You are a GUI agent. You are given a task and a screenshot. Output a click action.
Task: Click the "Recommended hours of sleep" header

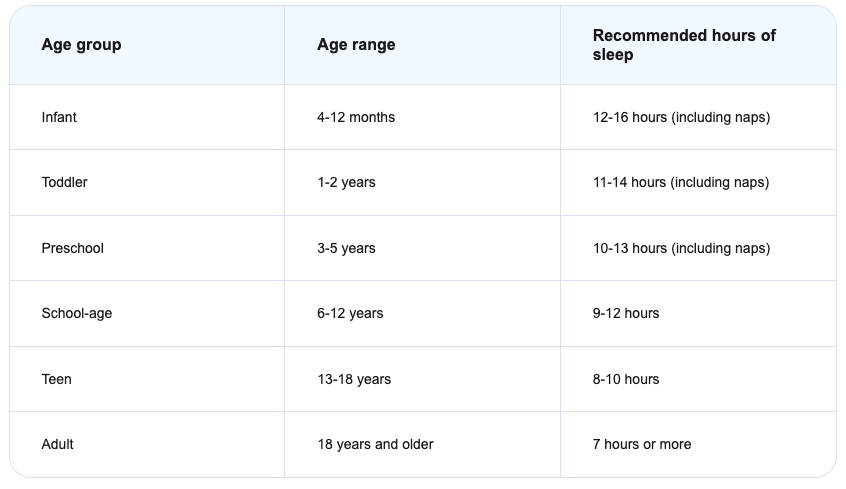[x=684, y=45]
